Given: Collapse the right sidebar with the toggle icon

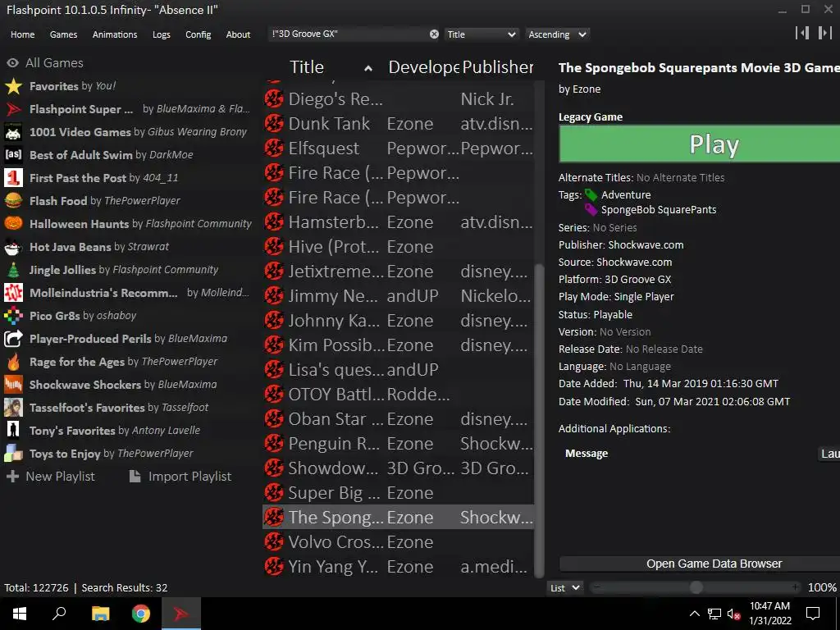Looking at the screenshot, I should click(824, 33).
